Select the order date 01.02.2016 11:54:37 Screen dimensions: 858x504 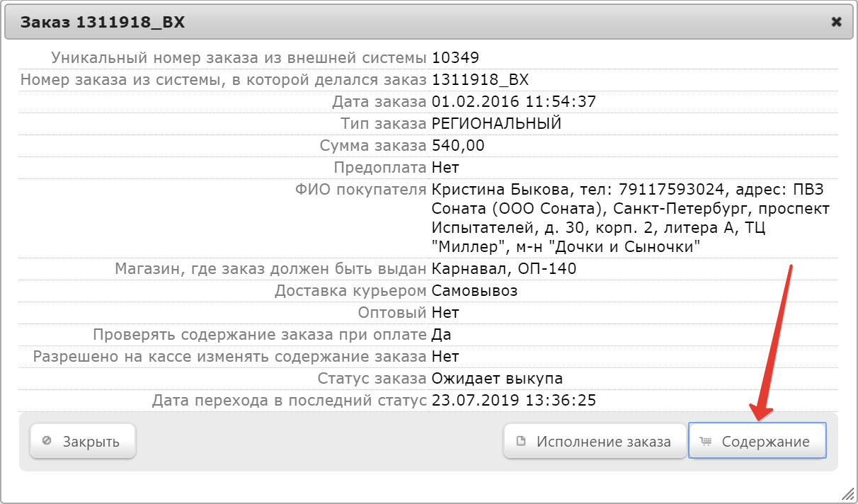click(514, 101)
